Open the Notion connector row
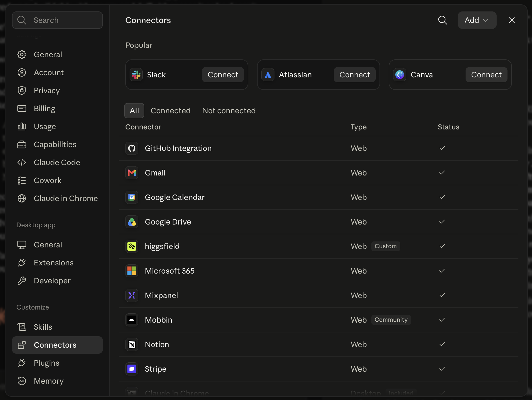 [x=319, y=344]
